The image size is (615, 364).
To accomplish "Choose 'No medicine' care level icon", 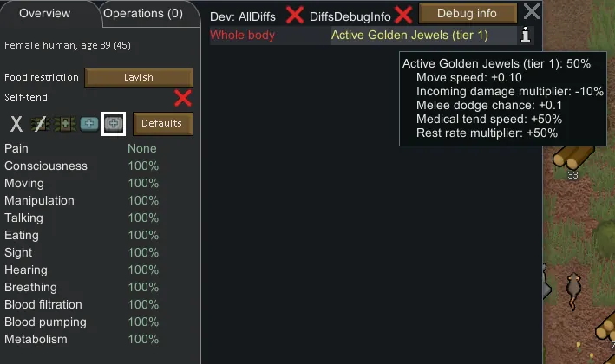I will click(x=40, y=124).
